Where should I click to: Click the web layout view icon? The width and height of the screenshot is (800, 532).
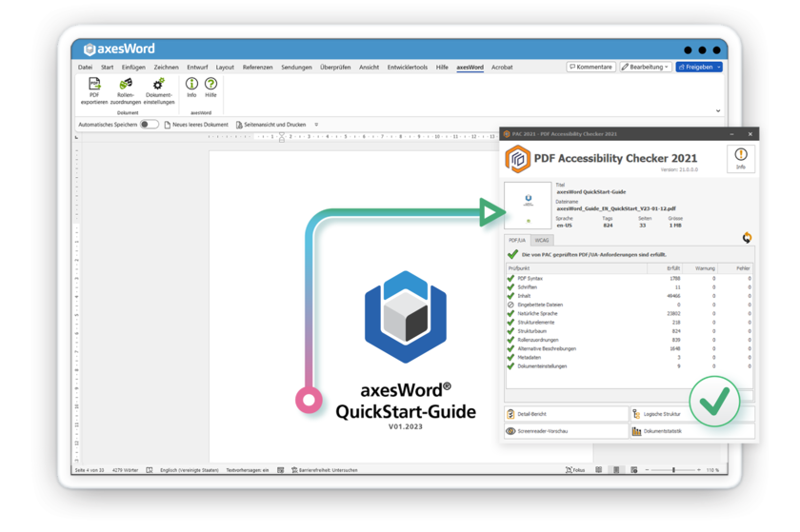click(x=634, y=470)
